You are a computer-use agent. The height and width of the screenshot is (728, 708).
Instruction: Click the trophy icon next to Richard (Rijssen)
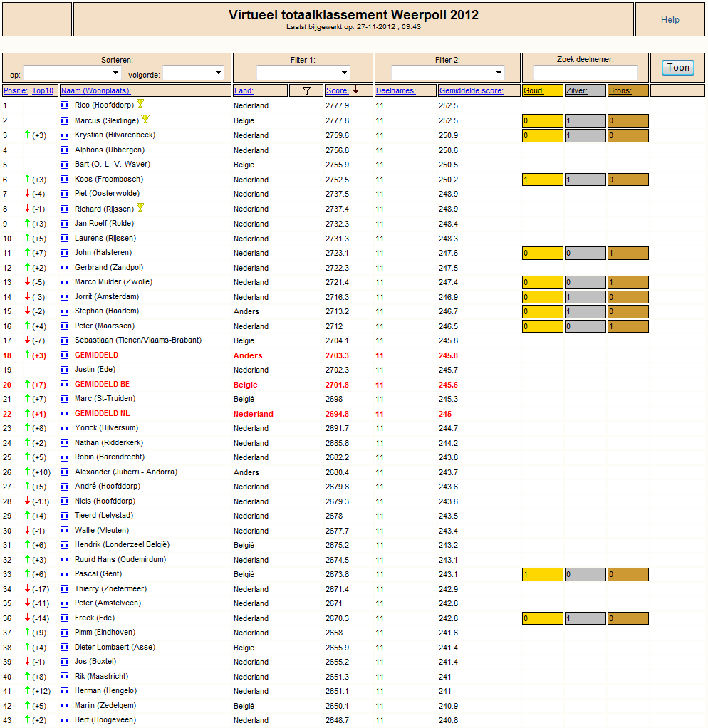(x=140, y=207)
